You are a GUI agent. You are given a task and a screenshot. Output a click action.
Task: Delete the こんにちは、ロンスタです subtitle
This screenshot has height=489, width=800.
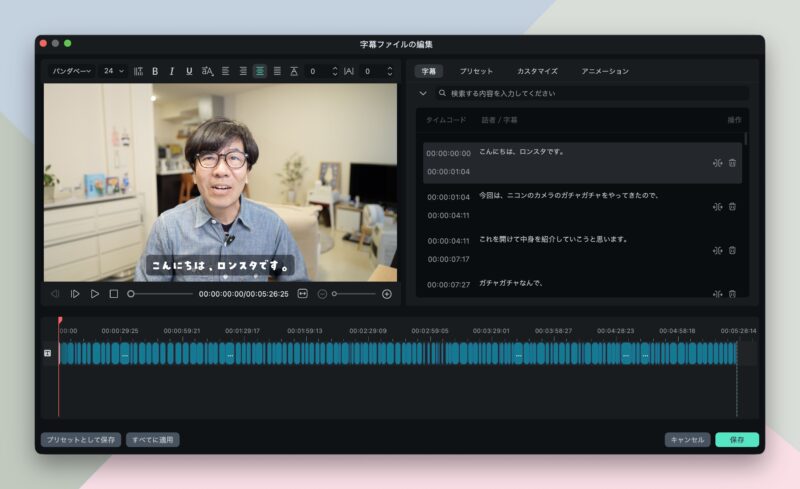coord(732,163)
